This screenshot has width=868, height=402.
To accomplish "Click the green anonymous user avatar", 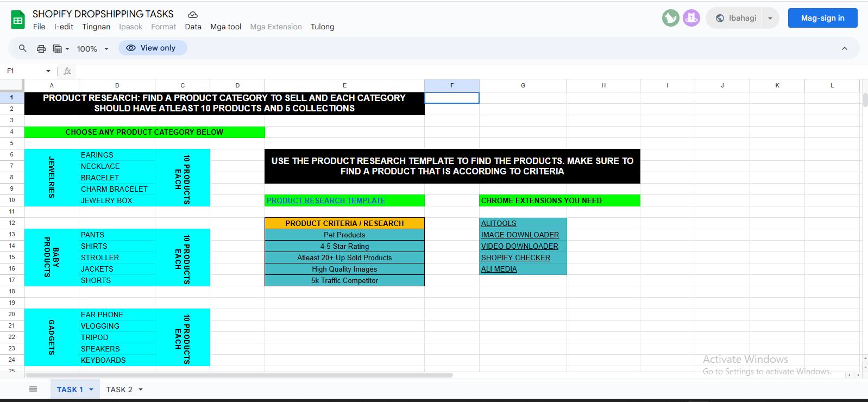I will click(671, 18).
